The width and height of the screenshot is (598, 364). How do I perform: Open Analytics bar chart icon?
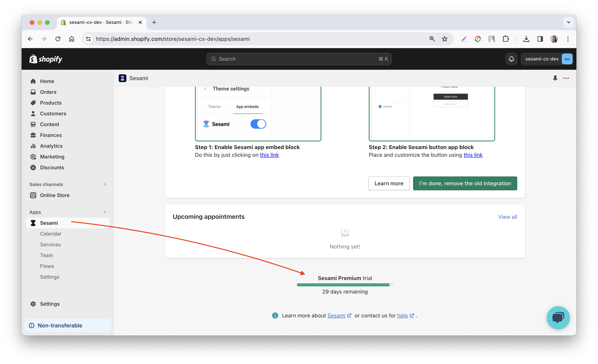coord(33,146)
